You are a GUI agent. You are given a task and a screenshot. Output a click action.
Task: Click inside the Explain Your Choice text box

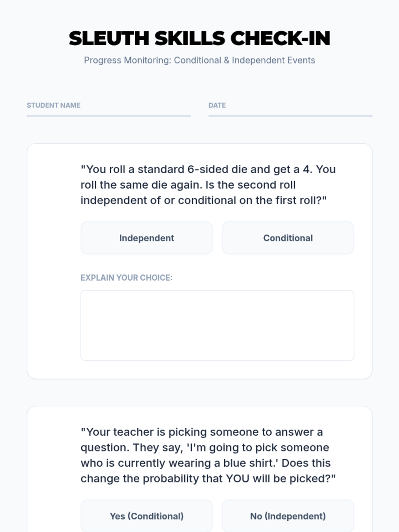point(217,325)
